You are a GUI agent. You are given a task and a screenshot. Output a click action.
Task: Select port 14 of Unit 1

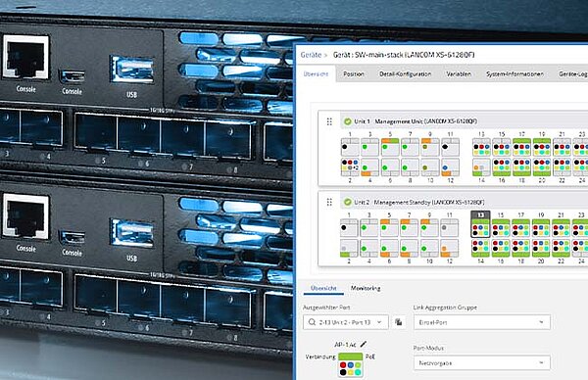coord(481,167)
